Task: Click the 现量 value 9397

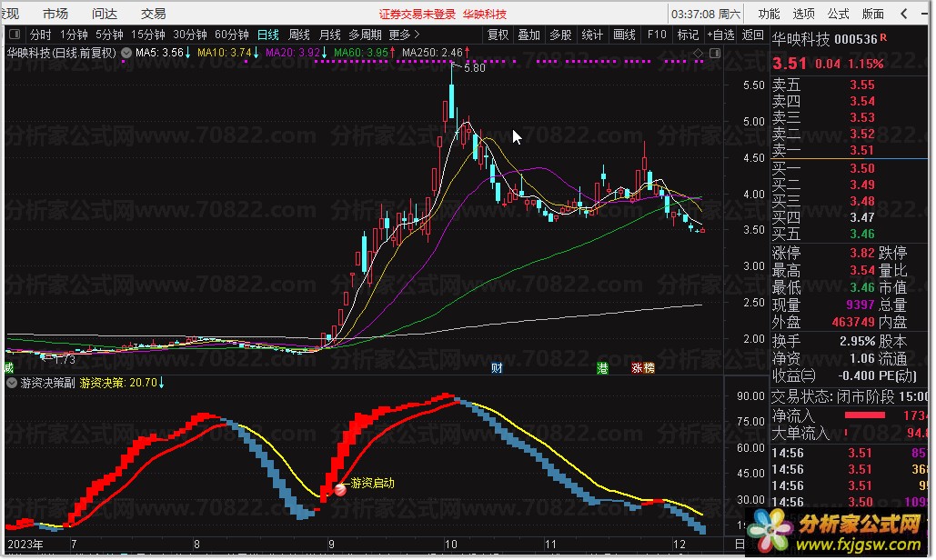Action: [861, 305]
